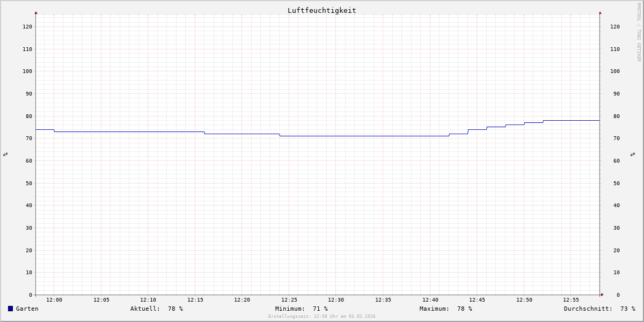644x322 pixels.
Task: Click the % unit label on the left axis
Action: tap(5, 155)
